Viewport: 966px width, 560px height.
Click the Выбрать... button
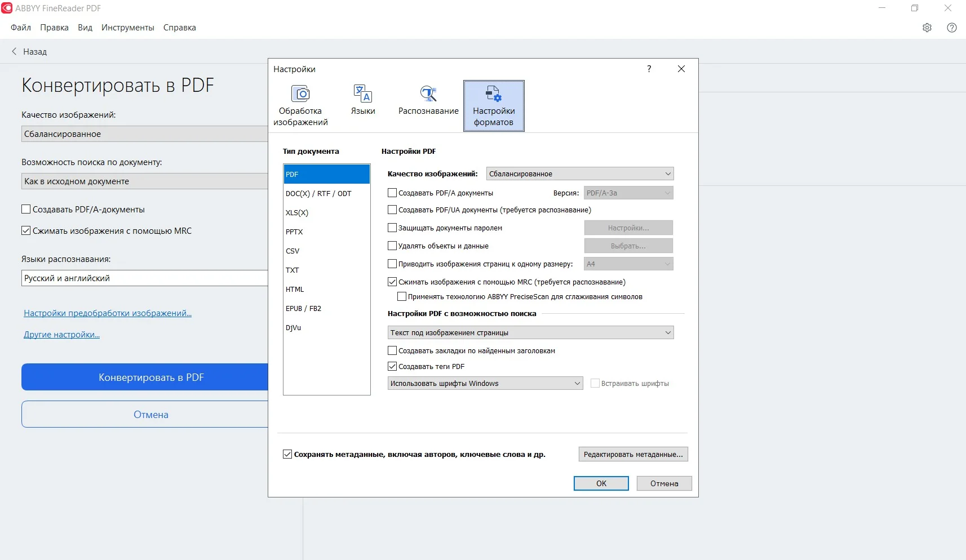pyautogui.click(x=628, y=246)
